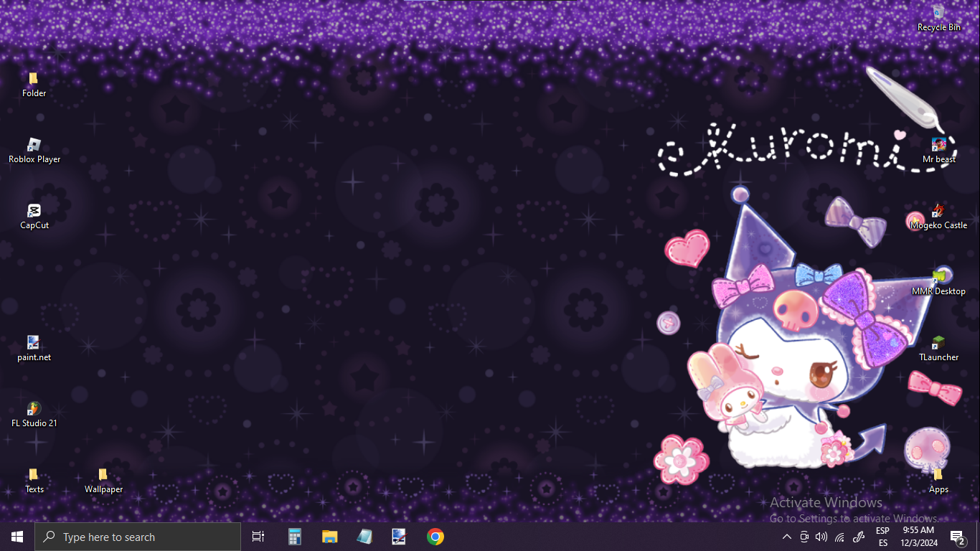Select the Apps folder on desktop
The width and height of the screenshot is (980, 551).
(x=938, y=480)
